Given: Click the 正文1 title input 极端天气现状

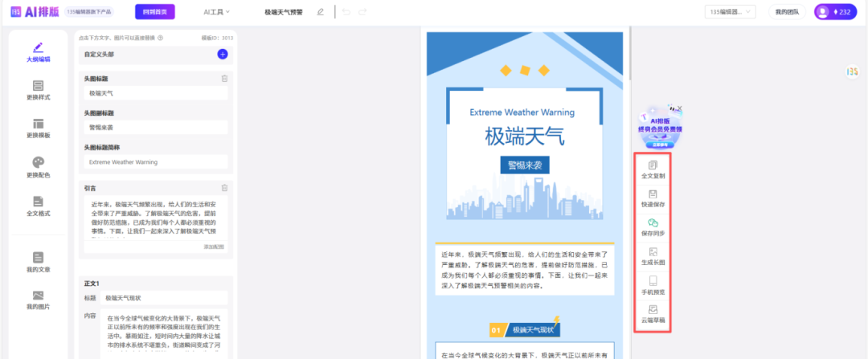Looking at the screenshot, I should (165, 298).
